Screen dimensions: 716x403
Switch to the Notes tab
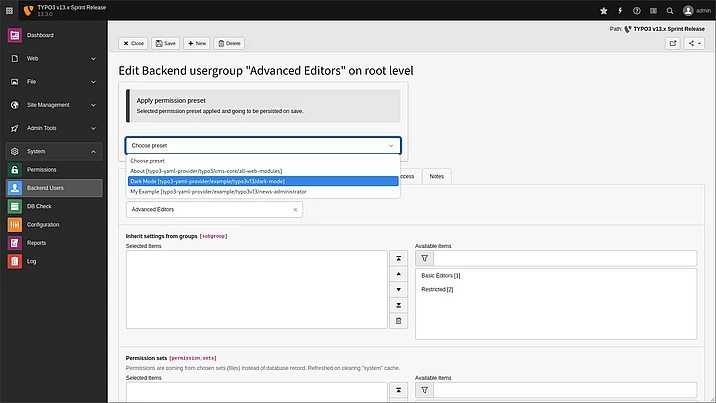[436, 176]
